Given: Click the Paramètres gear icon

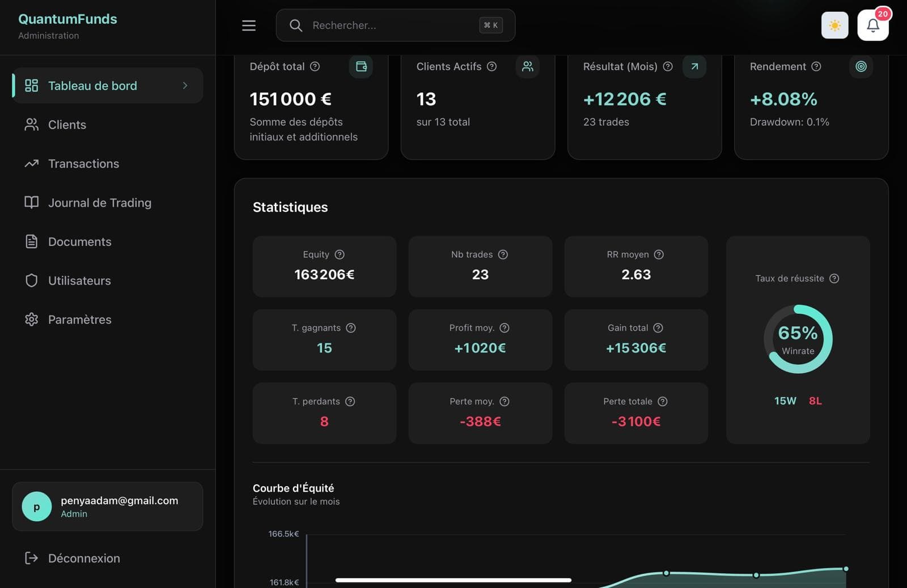Looking at the screenshot, I should click(x=31, y=319).
